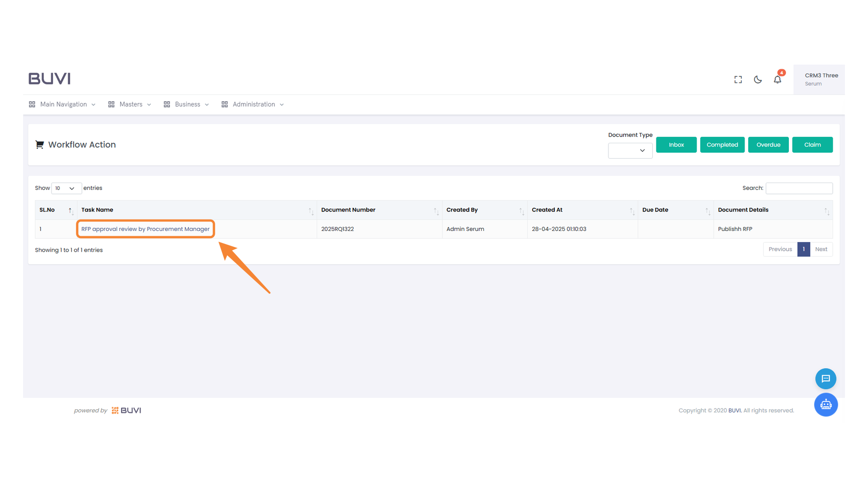Click the Completed button
868x488 pixels.
pyautogui.click(x=722, y=145)
